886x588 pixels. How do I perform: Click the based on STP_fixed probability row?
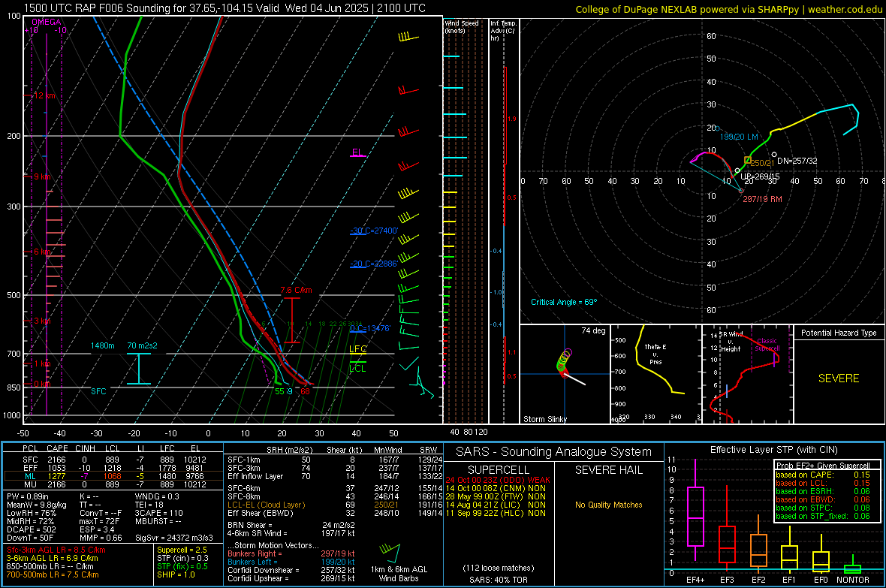tap(823, 516)
